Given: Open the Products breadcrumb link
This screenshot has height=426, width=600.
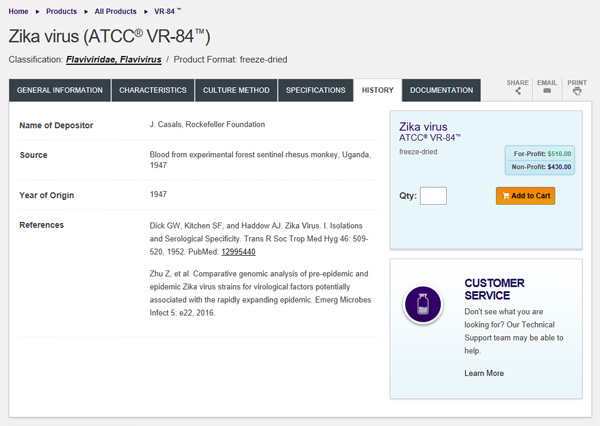Looking at the screenshot, I should point(62,11).
